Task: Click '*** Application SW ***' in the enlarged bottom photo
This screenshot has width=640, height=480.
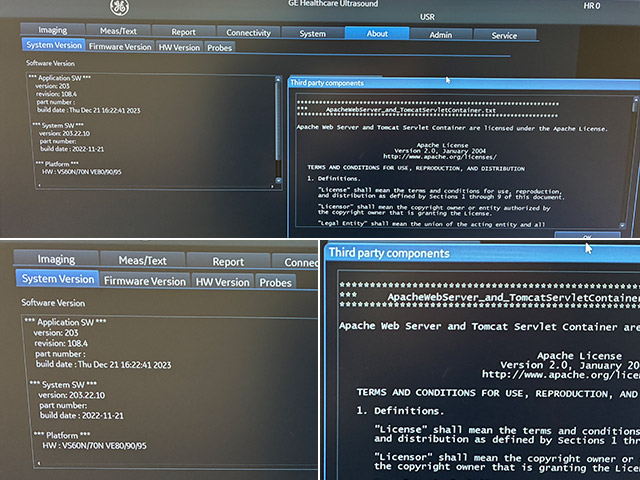Action: point(65,322)
